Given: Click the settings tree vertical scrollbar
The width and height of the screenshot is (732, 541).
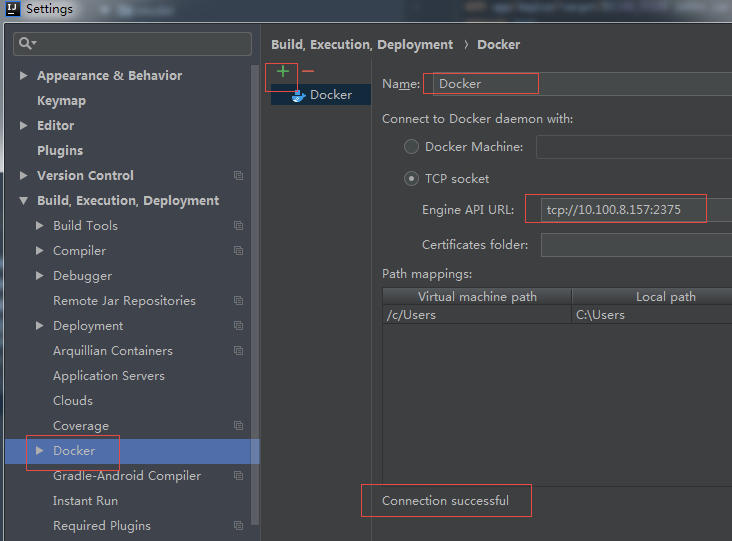Looking at the screenshot, I should (x=255, y=295).
